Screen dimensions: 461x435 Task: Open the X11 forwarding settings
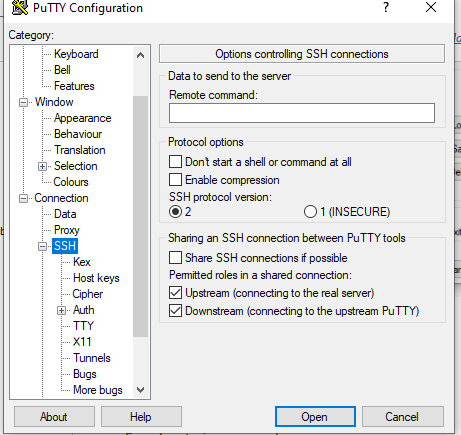82,342
